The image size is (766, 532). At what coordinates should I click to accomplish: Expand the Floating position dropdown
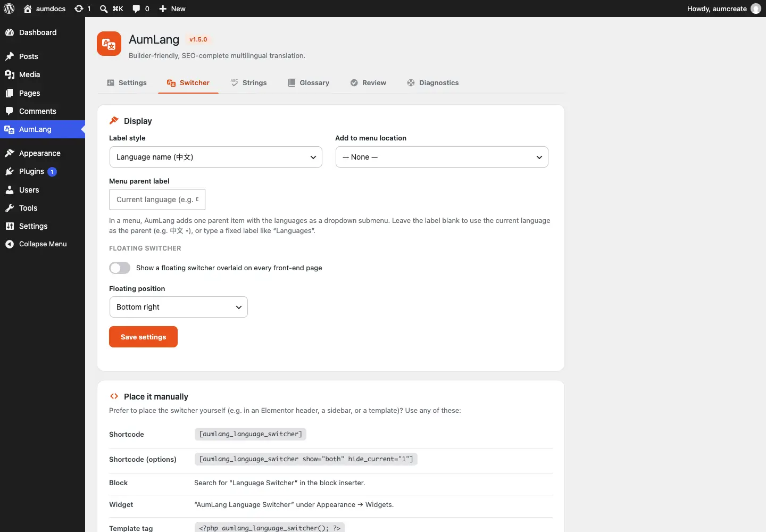pos(178,307)
